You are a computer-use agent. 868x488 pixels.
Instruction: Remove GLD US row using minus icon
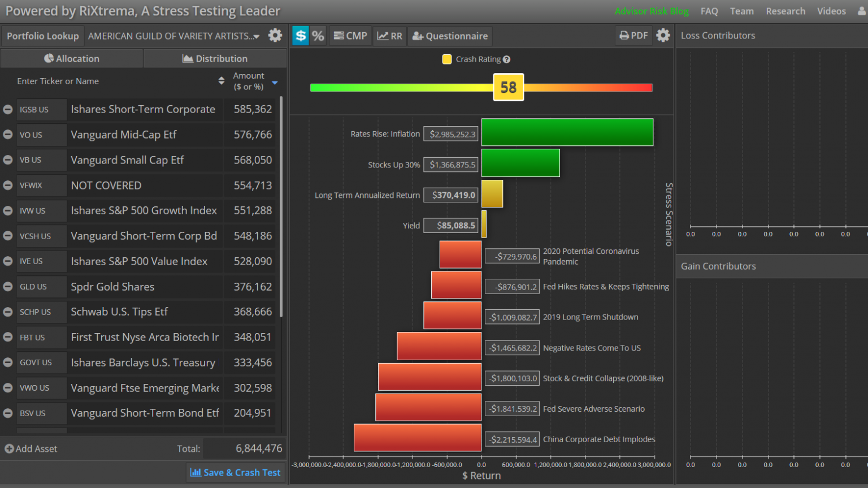pos(8,287)
